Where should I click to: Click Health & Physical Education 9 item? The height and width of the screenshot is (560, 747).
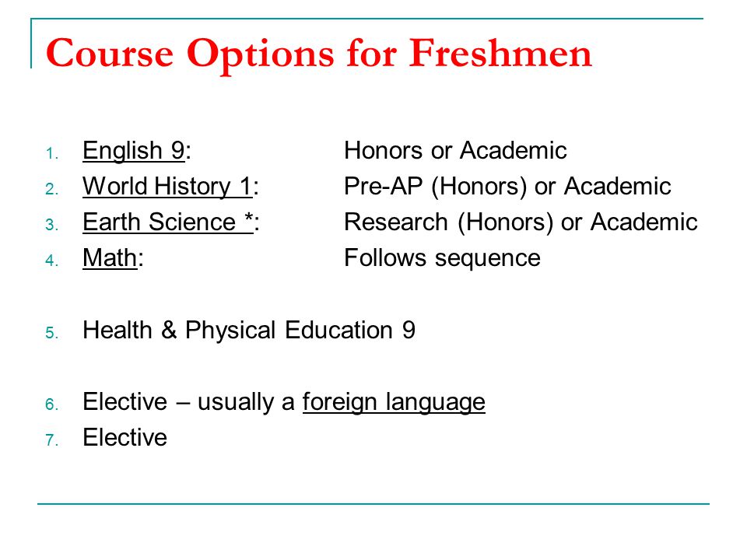click(249, 331)
